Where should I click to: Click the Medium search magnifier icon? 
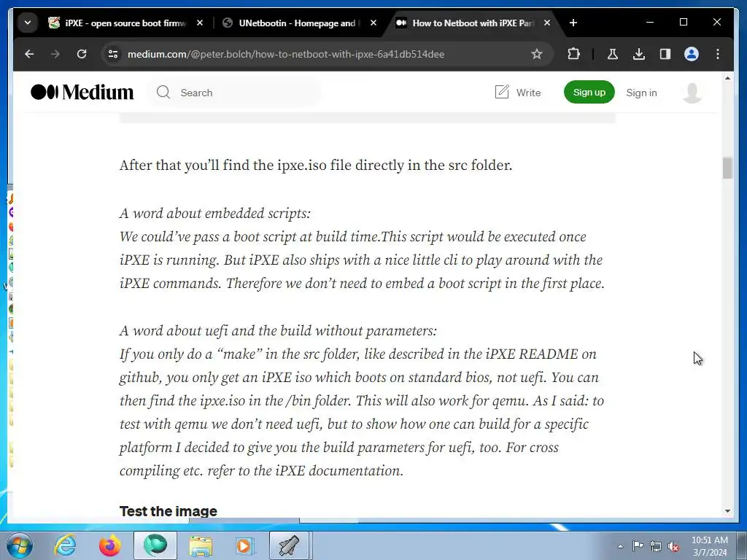click(x=163, y=93)
